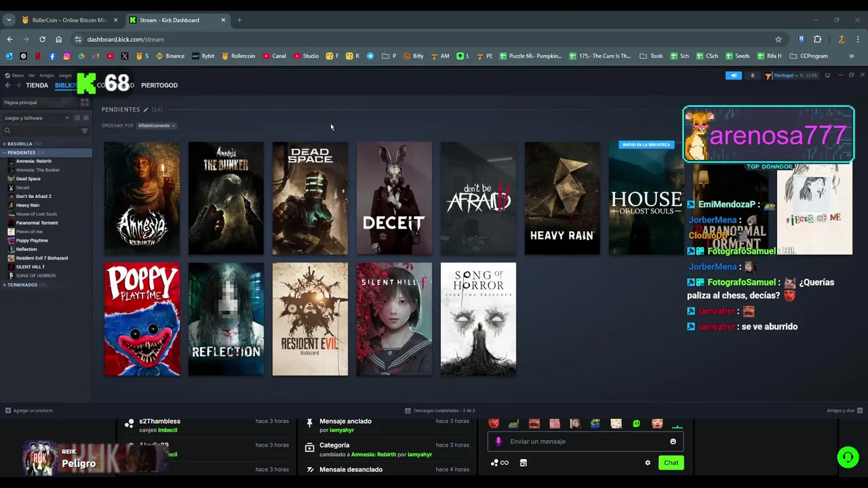This screenshot has height=488, width=868.
Task: Open the browser tab search dropdown arrow
Action: [x=9, y=20]
